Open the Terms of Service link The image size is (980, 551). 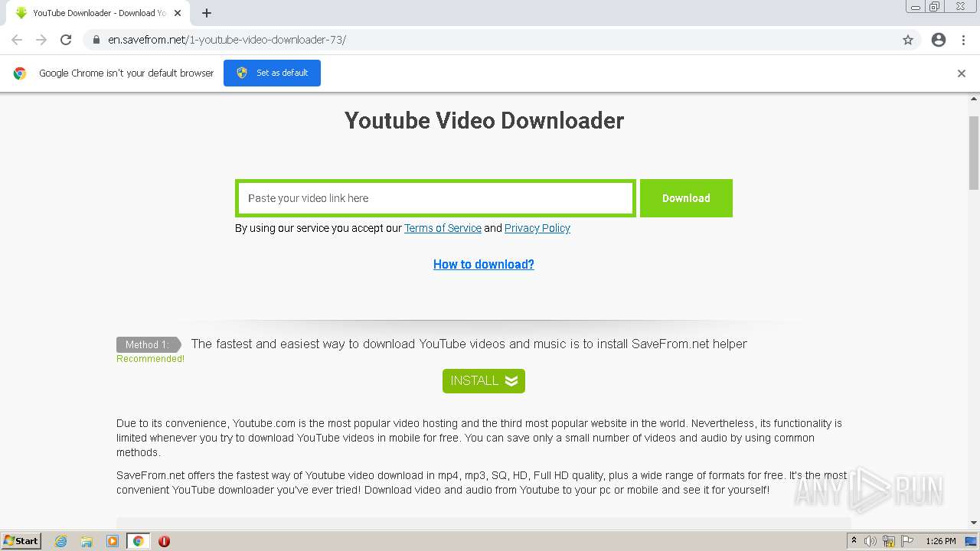[443, 228]
